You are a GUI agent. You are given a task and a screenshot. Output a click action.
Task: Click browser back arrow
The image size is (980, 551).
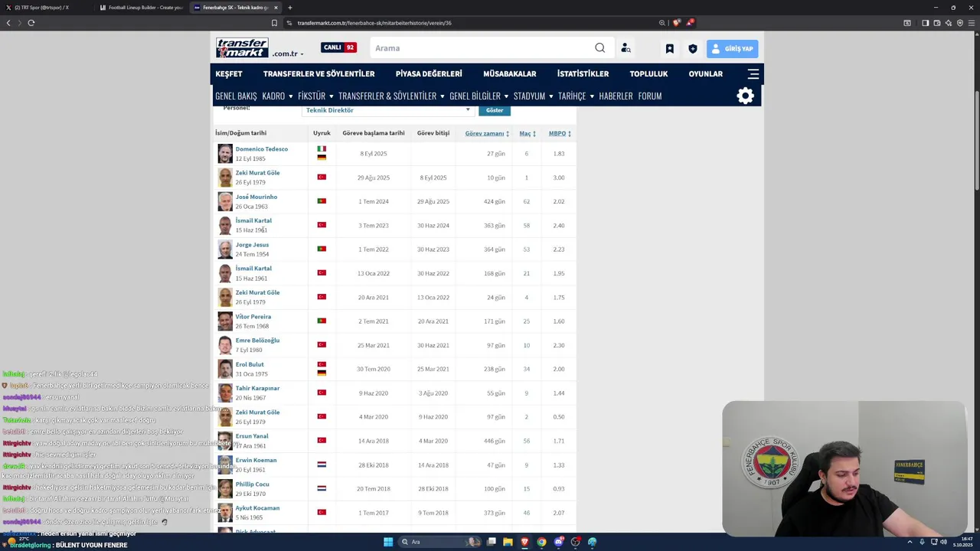tap(8, 23)
